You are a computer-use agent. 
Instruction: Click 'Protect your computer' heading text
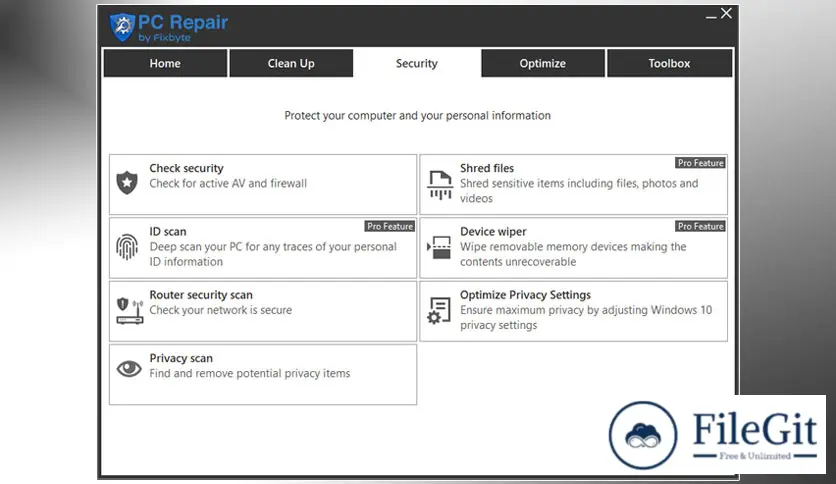(417, 116)
